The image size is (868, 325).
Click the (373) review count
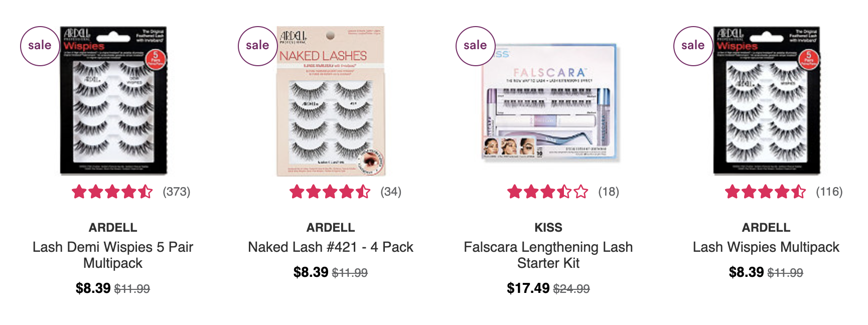[x=177, y=192]
